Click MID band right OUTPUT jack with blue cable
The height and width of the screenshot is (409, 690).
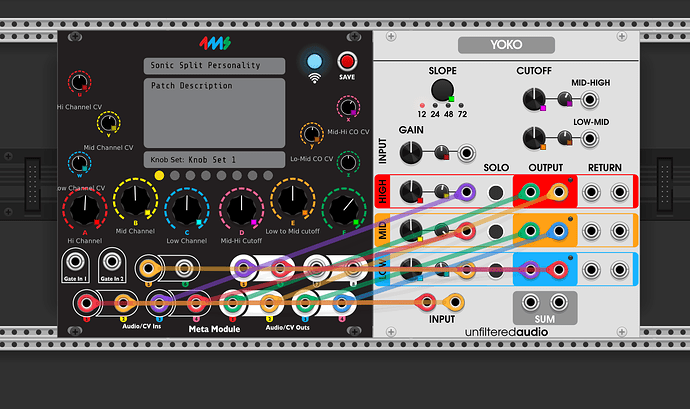point(558,231)
